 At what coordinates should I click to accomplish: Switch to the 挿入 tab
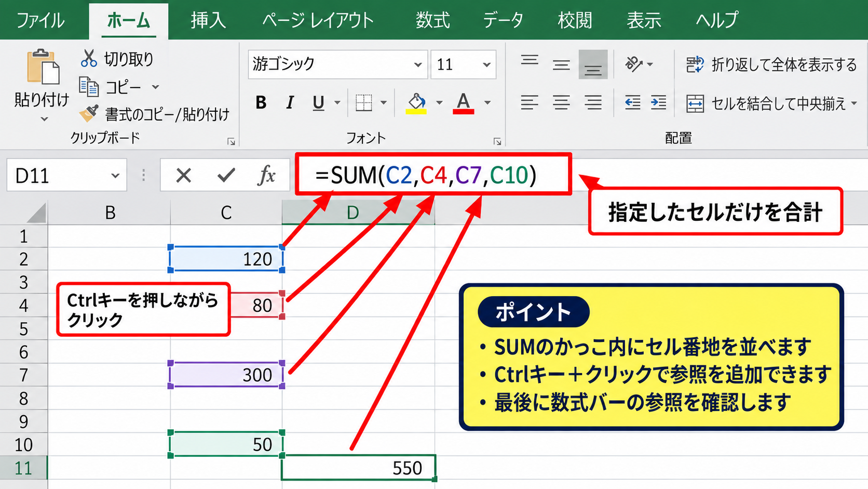(x=208, y=20)
